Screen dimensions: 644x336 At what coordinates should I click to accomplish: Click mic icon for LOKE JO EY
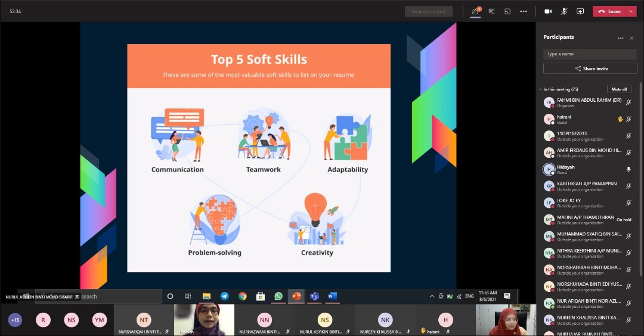click(x=628, y=203)
